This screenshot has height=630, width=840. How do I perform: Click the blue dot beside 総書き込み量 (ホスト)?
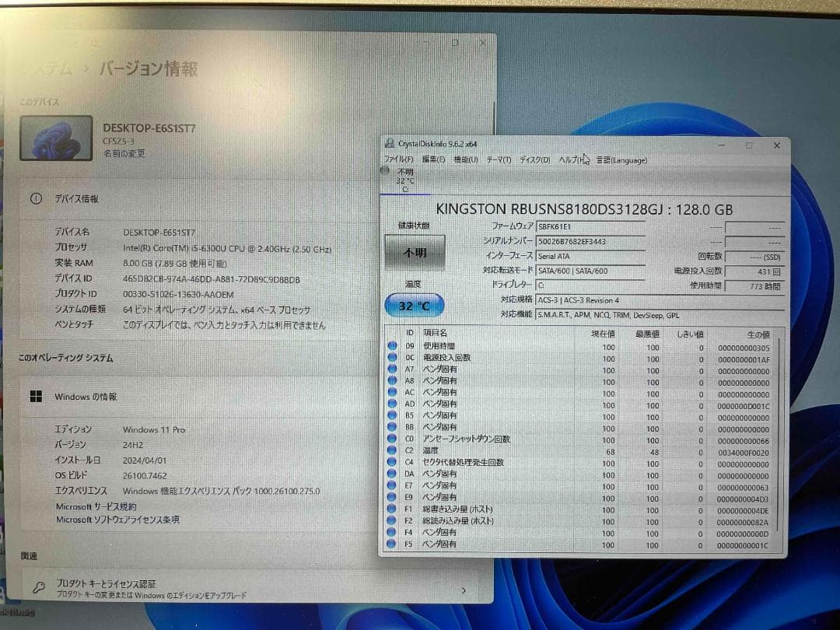tap(392, 509)
